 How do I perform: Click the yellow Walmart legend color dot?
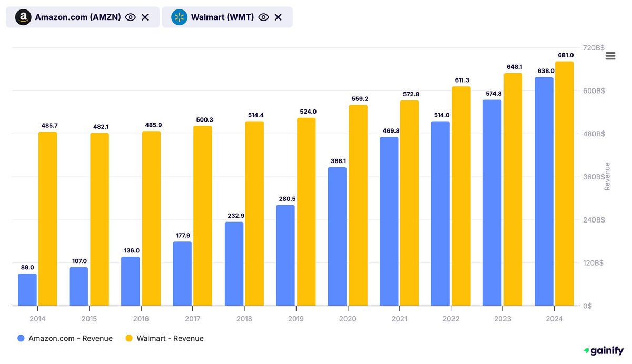pyautogui.click(x=129, y=338)
